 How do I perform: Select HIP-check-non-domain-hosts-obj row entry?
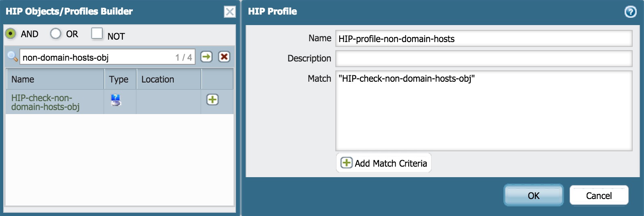[x=45, y=102]
